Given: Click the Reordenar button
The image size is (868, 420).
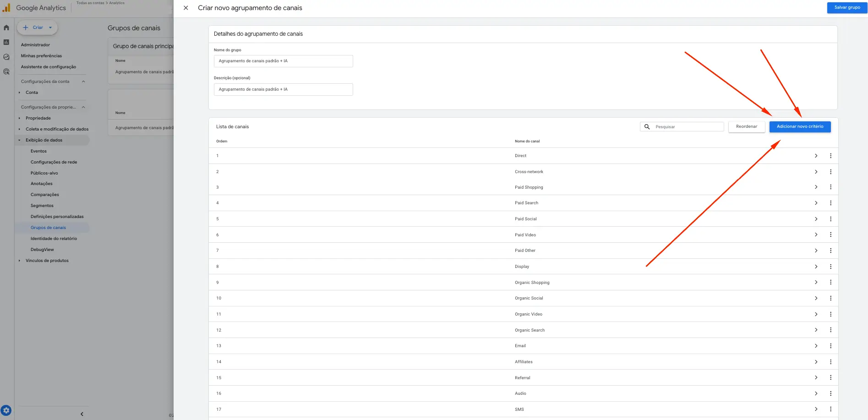Looking at the screenshot, I should click(746, 127).
